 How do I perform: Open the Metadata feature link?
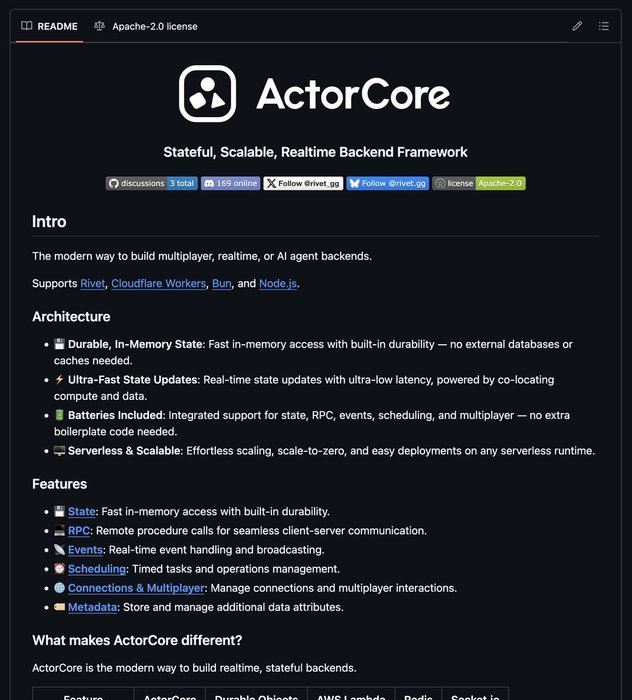pyautogui.click(x=92, y=608)
